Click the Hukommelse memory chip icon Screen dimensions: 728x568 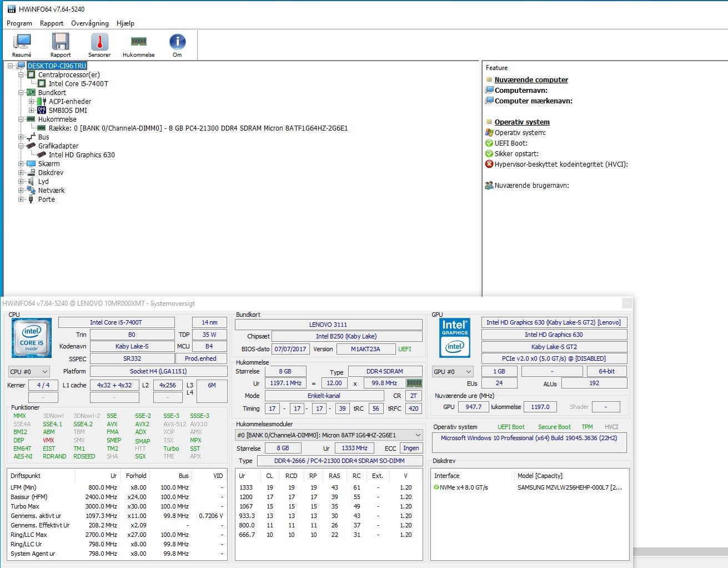click(x=138, y=42)
